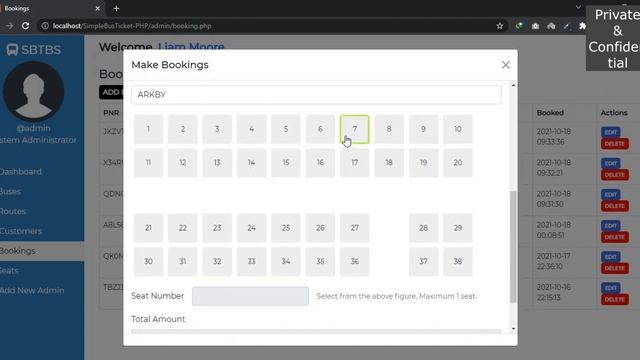Close the Make Bookings dialog
Image resolution: width=640 pixels, height=360 pixels.
tap(505, 65)
